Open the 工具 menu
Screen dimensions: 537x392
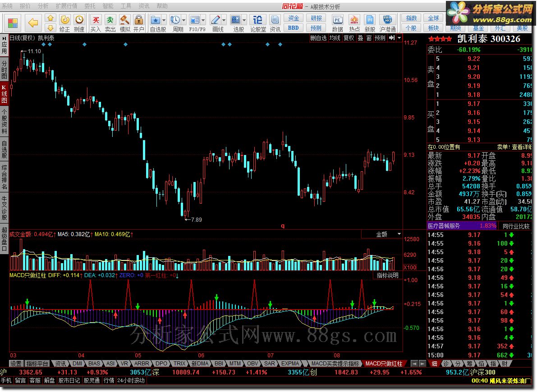coord(126,6)
